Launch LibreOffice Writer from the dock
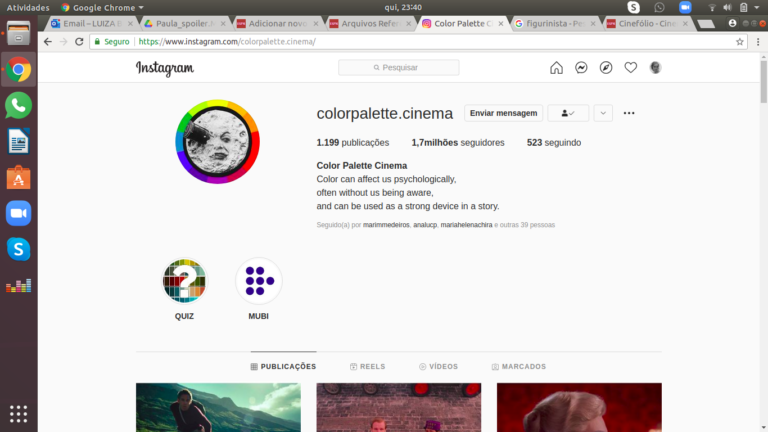The width and height of the screenshot is (768, 432). pos(18,142)
